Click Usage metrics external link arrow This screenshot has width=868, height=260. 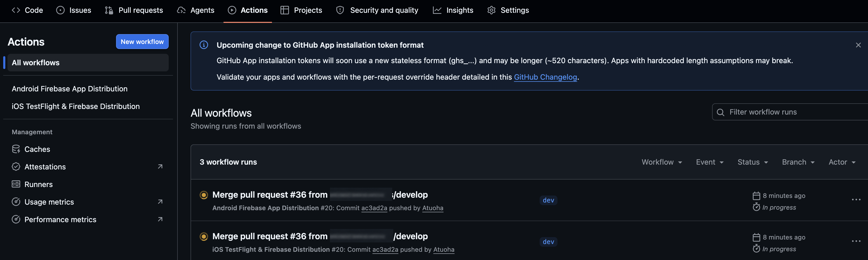tap(160, 202)
